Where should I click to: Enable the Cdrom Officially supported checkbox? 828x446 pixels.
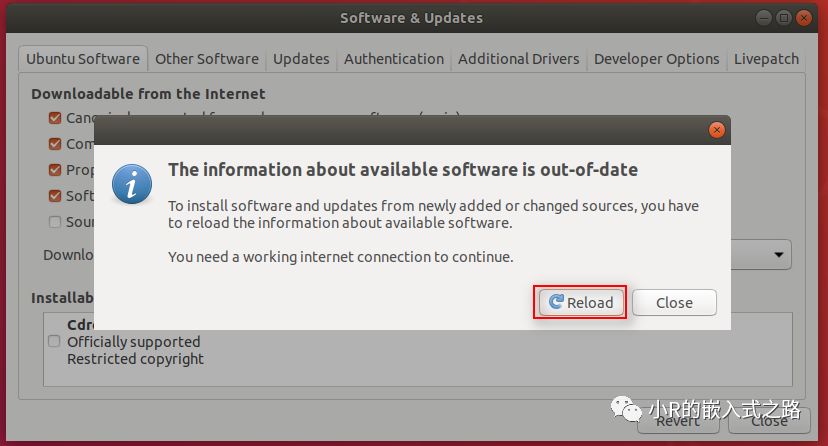coord(55,341)
